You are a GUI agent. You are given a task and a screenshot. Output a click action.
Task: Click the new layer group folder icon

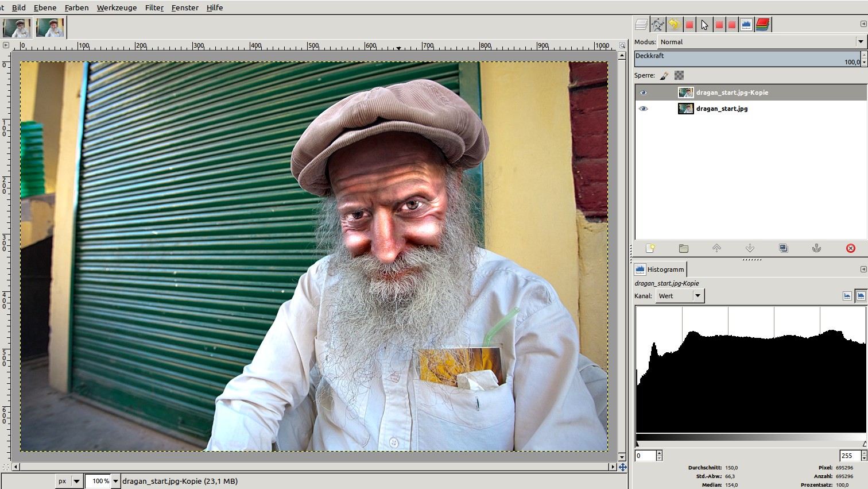[683, 248]
